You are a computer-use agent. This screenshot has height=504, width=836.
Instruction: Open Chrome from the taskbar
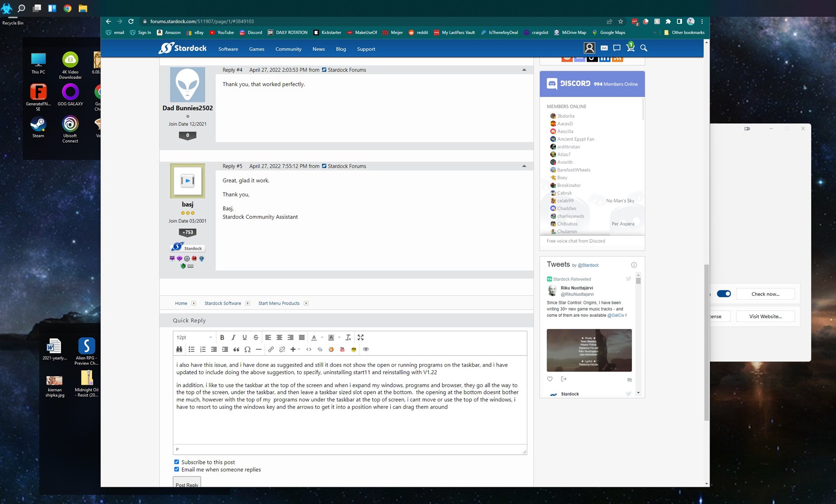tap(67, 8)
